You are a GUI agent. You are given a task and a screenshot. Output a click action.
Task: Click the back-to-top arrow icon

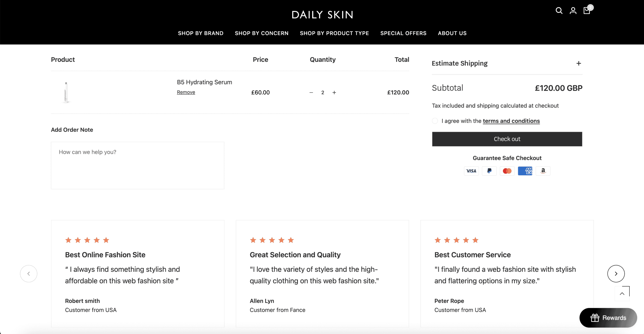pyautogui.click(x=622, y=294)
